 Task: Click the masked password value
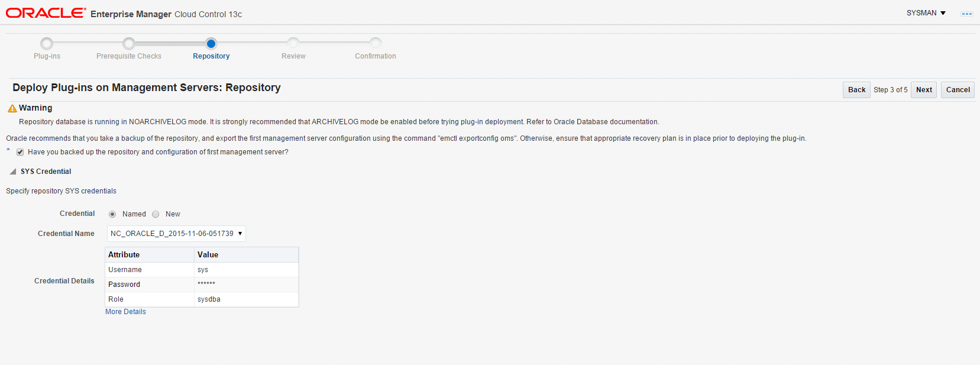point(206,285)
